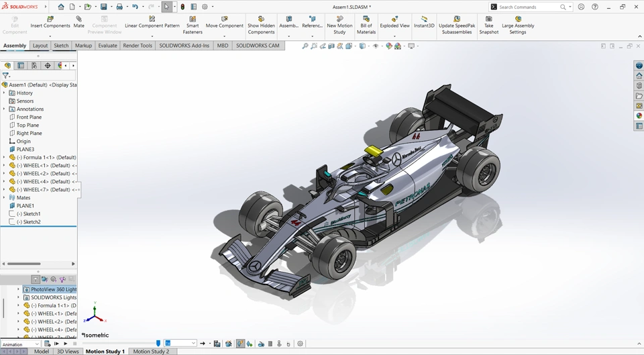Click Show Hidden Components button
Viewport: 644px width, 355px height.
tap(261, 26)
